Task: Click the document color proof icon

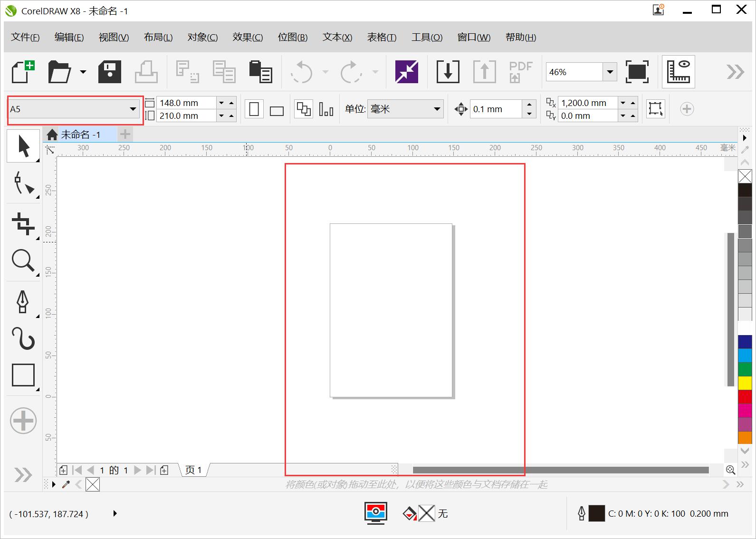Action: (376, 513)
